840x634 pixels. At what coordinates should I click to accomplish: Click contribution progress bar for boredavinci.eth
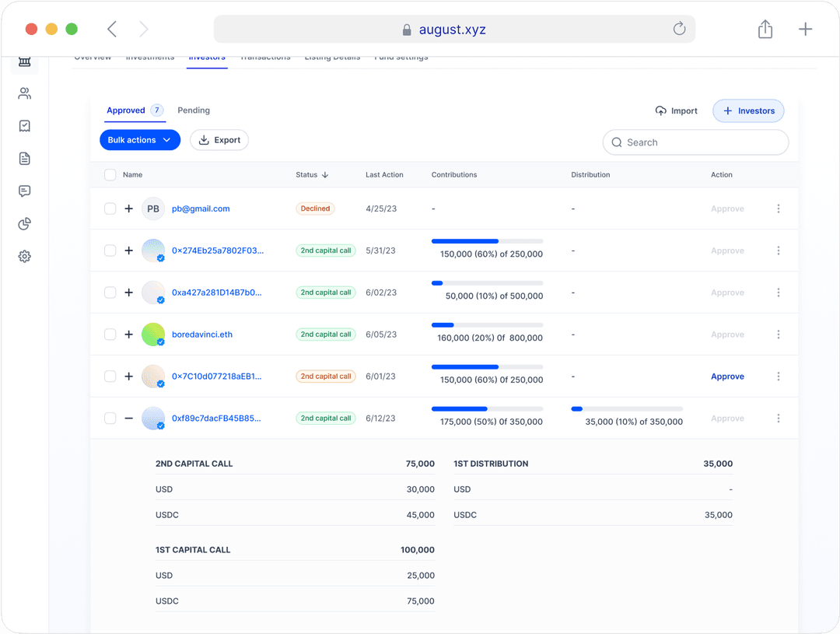487,325
